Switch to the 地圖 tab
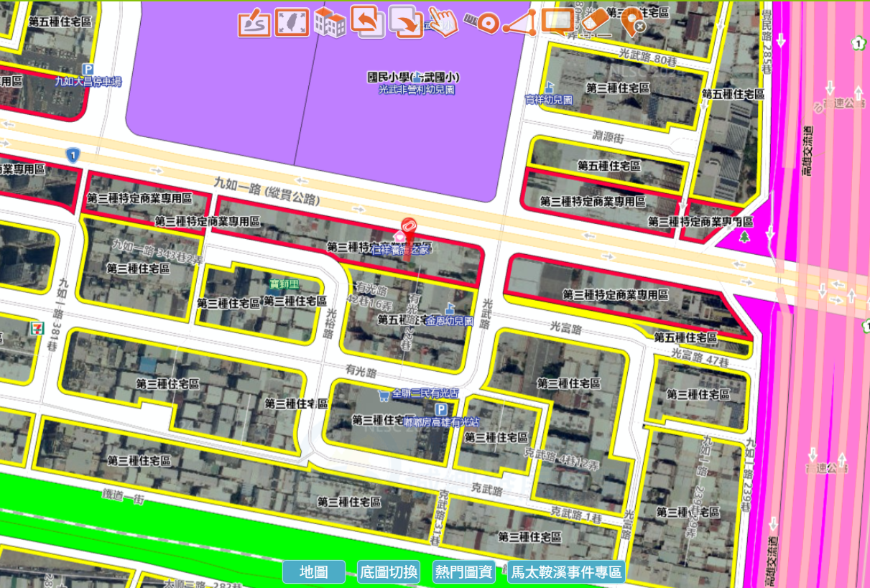Image resolution: width=870 pixels, height=588 pixels. pyautogui.click(x=314, y=572)
